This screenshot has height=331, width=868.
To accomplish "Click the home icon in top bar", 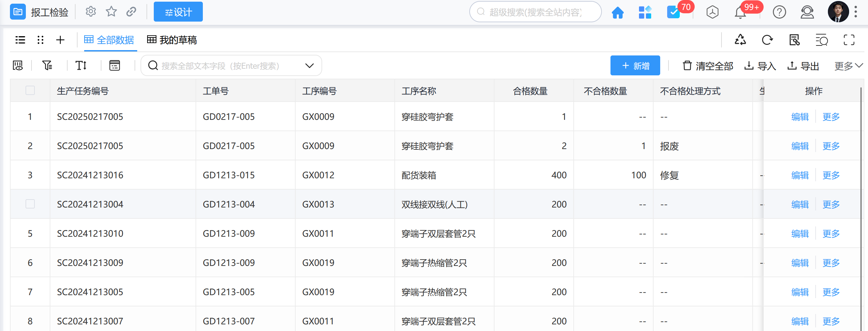I will [x=617, y=13].
